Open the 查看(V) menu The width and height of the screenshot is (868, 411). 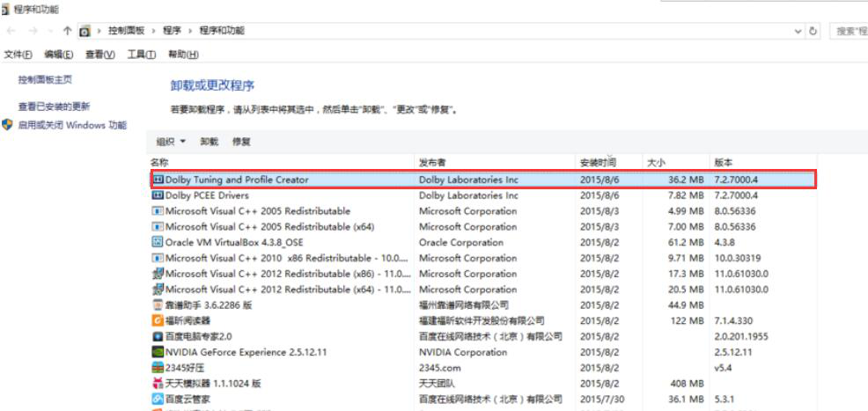100,55
